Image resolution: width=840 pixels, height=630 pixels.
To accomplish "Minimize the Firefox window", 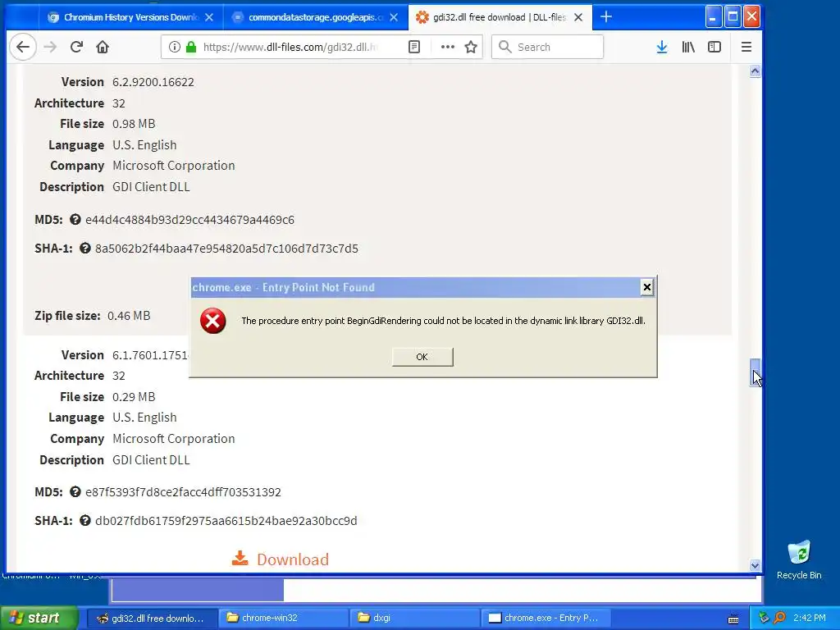I will 713,16.
